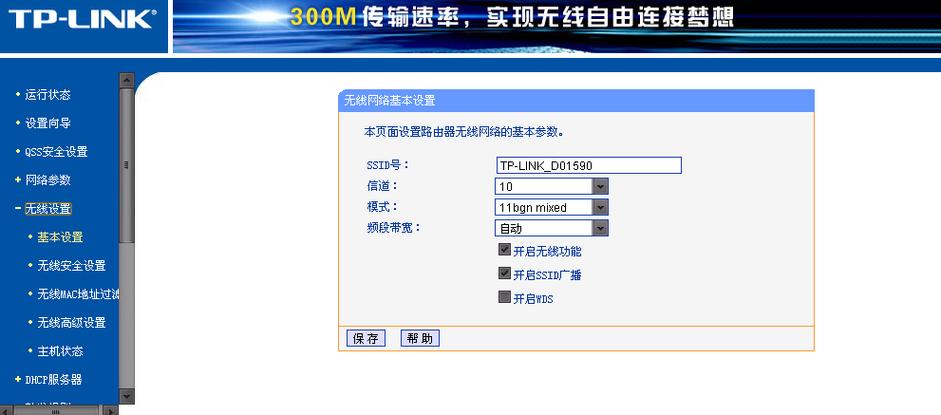Click the SSID号 label
The image size is (941, 415).
[x=388, y=165]
